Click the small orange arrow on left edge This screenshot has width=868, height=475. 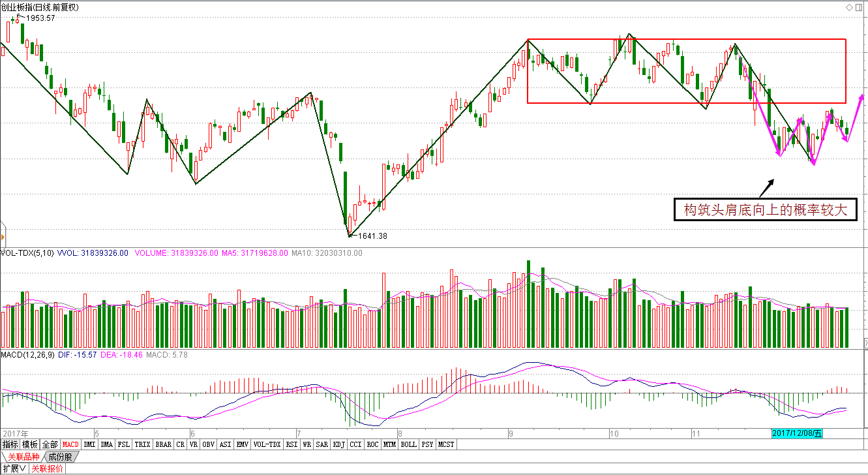tap(2, 237)
